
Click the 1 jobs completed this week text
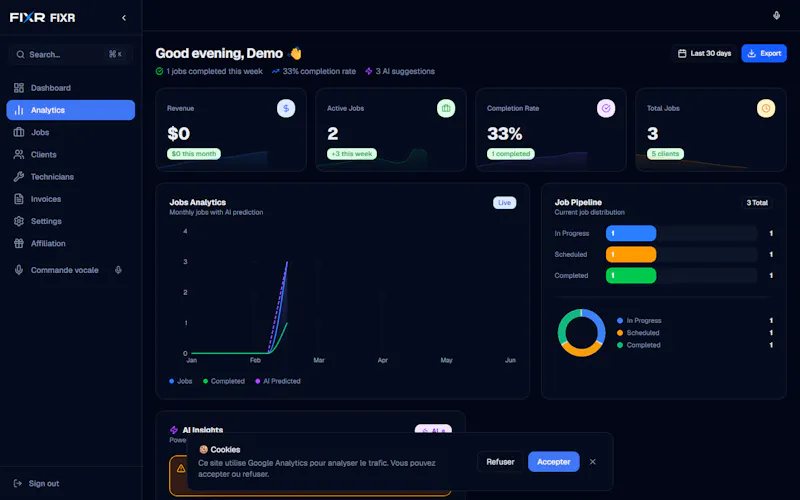[214, 71]
